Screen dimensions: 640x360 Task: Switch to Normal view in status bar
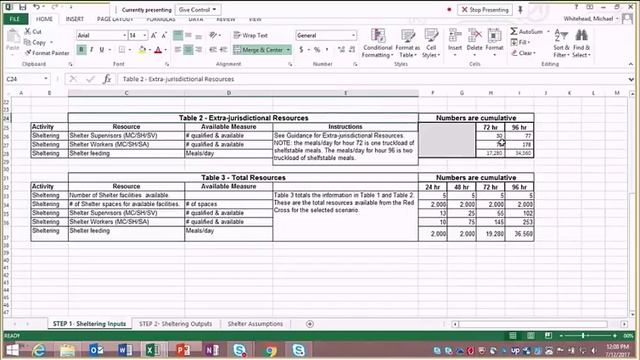[x=513, y=336]
